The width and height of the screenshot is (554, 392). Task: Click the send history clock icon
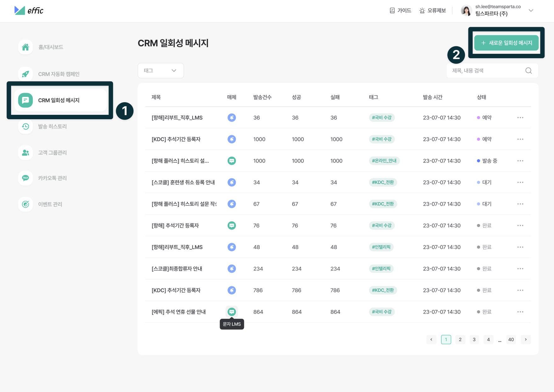(x=25, y=126)
